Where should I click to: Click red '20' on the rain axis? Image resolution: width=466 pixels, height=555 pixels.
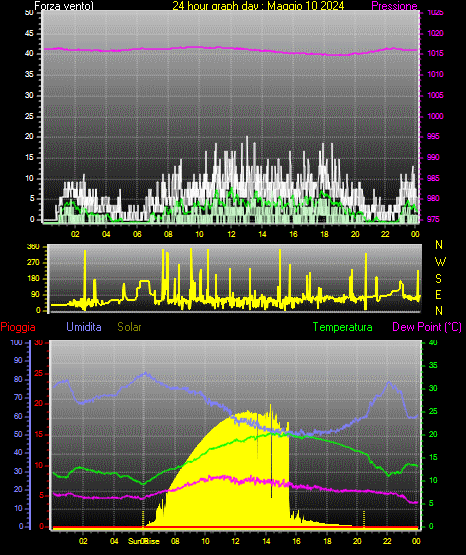[x=39, y=404]
